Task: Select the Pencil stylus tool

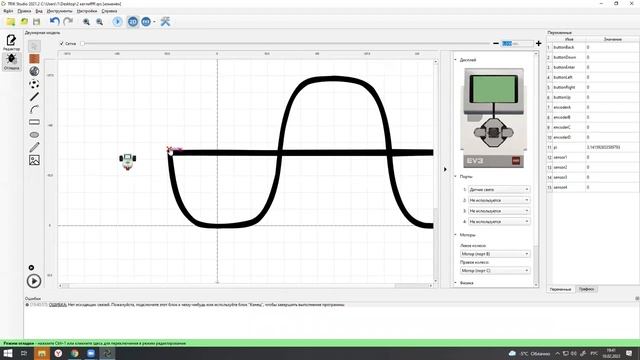Action: tap(34, 147)
